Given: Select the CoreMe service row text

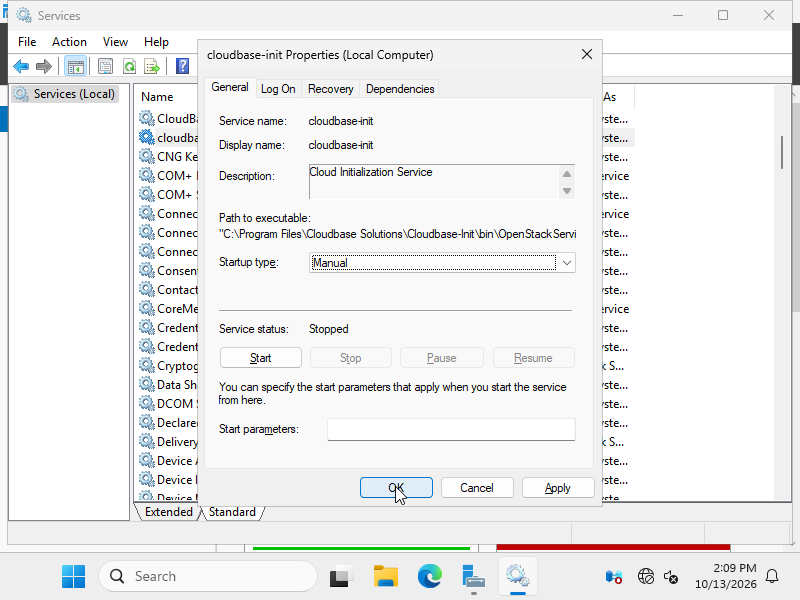Looking at the screenshot, I should pos(177,309).
